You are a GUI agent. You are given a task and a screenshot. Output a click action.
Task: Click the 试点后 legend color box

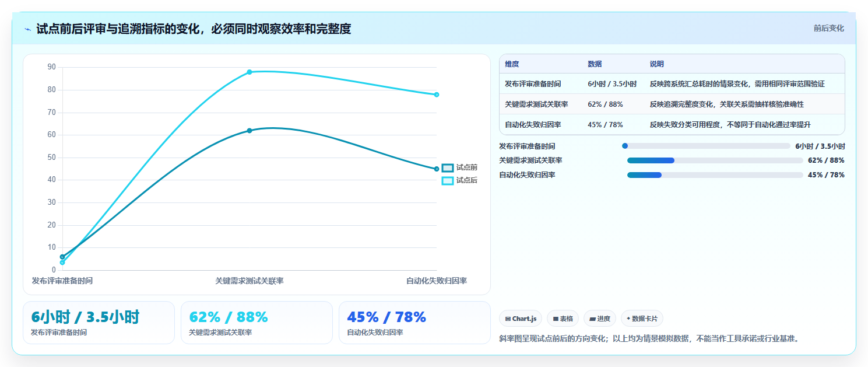pos(448,180)
